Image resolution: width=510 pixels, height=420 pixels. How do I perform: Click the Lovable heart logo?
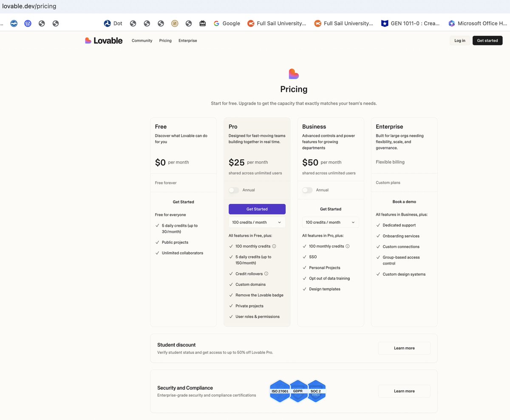pos(88,40)
